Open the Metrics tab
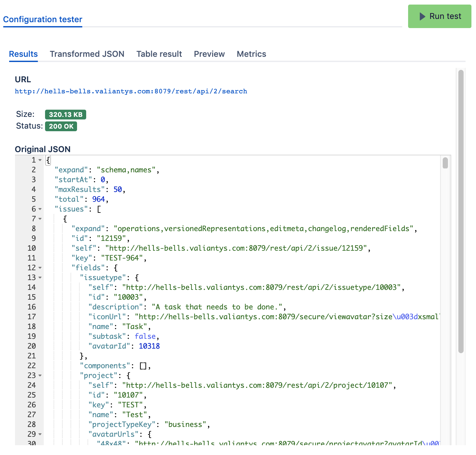The height and width of the screenshot is (455, 476). [251, 54]
